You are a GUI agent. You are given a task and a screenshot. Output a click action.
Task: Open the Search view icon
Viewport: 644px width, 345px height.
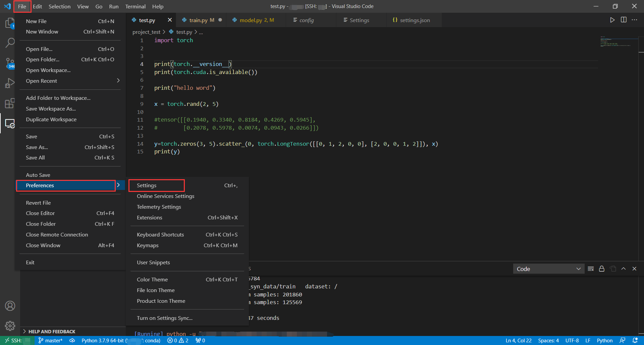(x=10, y=43)
